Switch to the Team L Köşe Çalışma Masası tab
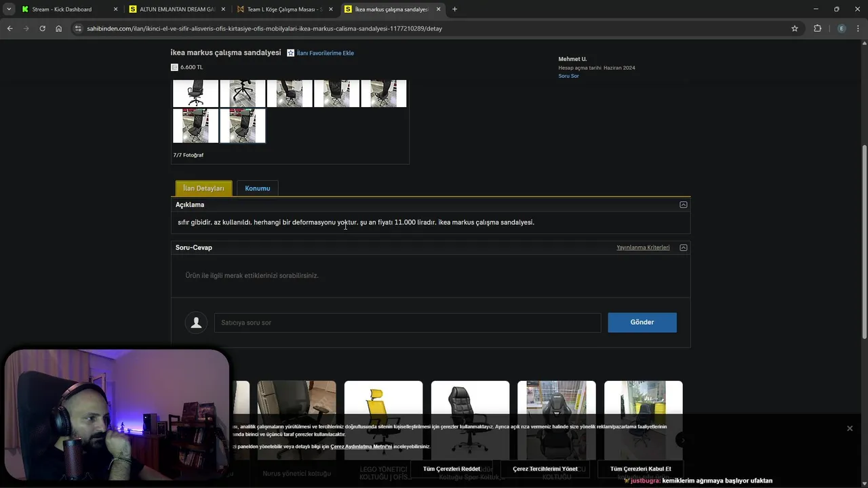The height and width of the screenshot is (488, 868). pos(283,9)
